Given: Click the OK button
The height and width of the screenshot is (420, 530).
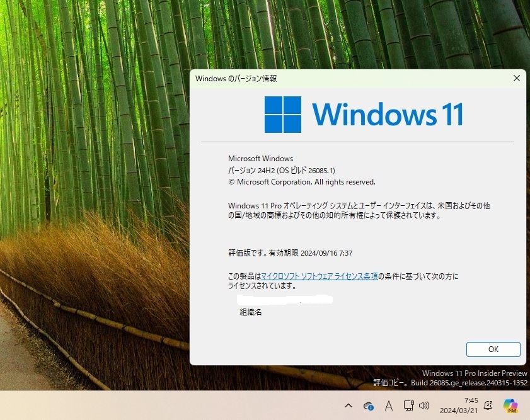Looking at the screenshot, I should coord(493,349).
